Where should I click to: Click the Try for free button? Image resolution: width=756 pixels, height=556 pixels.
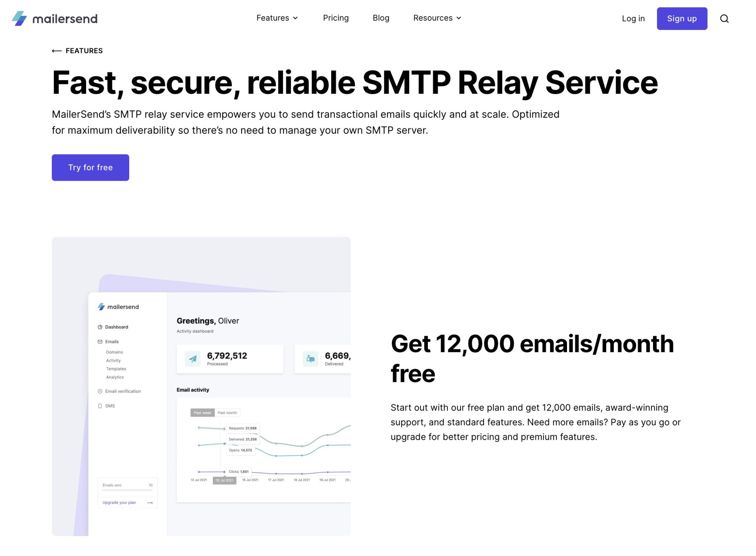[x=90, y=167]
